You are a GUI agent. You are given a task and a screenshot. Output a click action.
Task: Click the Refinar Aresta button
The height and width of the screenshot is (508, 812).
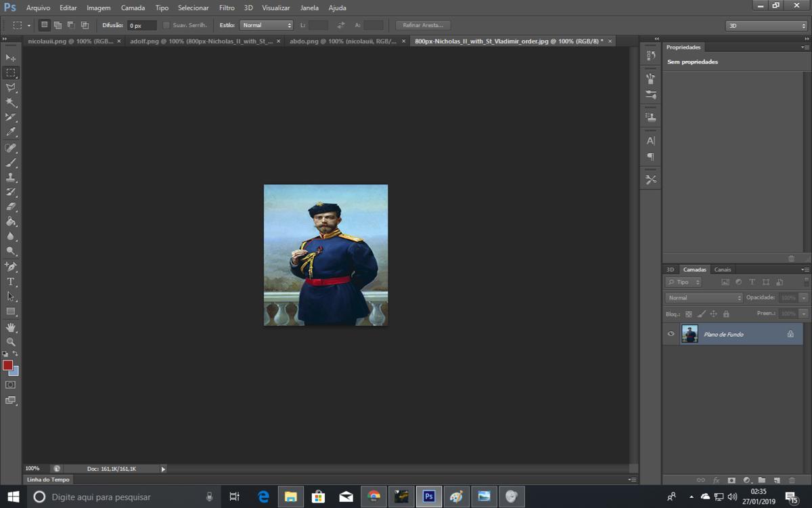point(423,25)
